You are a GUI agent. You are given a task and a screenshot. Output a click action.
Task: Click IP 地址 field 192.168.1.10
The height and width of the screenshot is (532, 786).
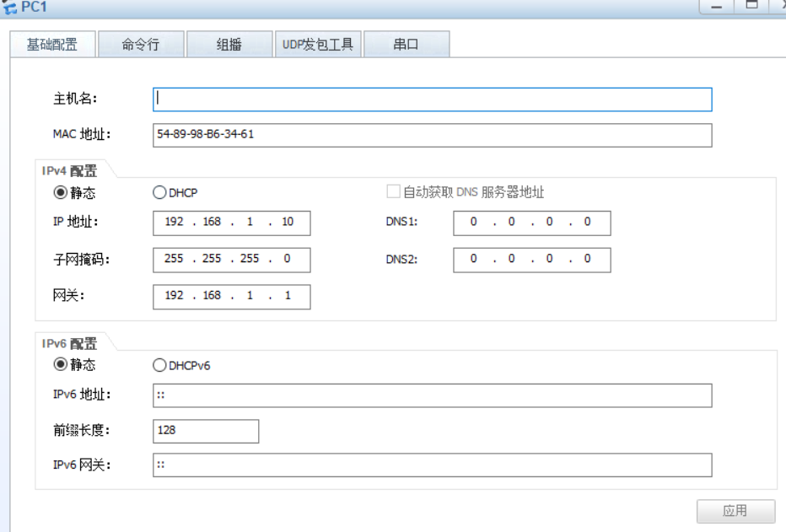[232, 223]
